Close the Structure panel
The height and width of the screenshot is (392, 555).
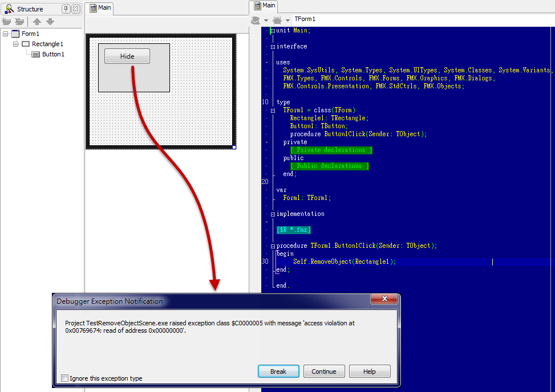point(75,9)
